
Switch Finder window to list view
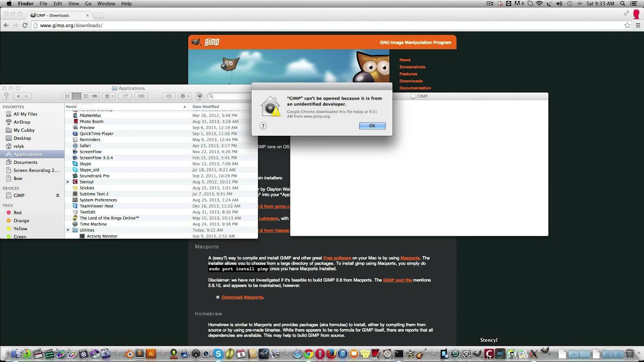pyautogui.click(x=76, y=96)
